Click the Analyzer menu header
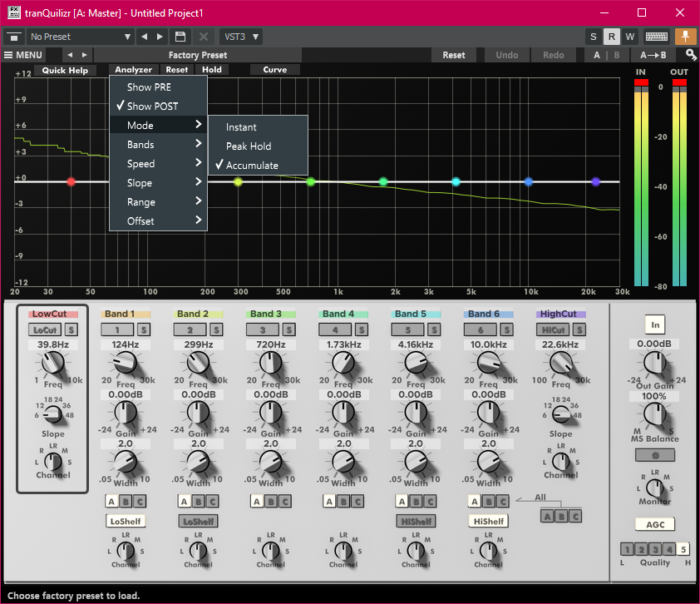 pyautogui.click(x=134, y=70)
